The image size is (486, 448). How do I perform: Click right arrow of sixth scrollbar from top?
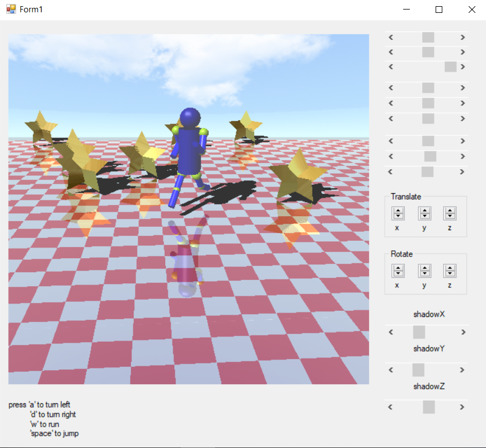coord(462,118)
